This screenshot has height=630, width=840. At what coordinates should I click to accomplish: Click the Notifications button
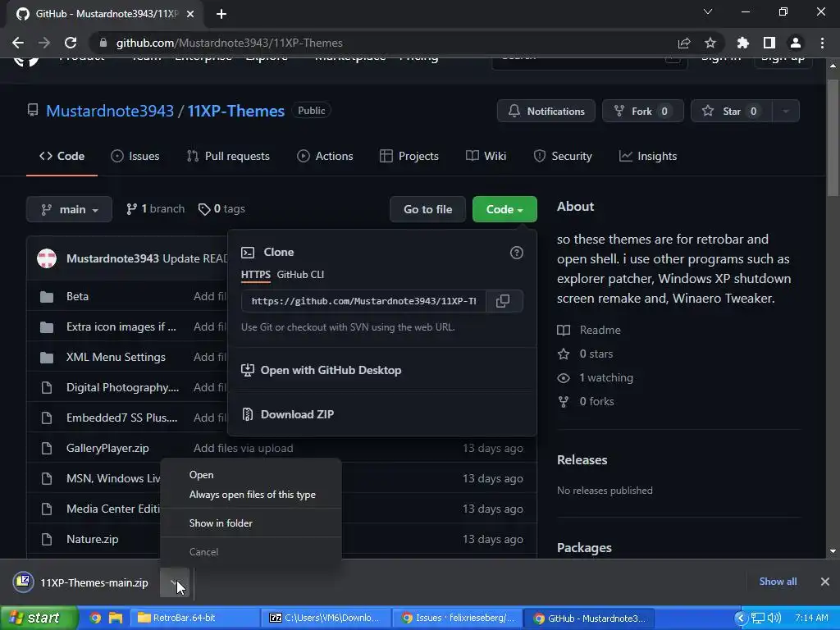546,112
